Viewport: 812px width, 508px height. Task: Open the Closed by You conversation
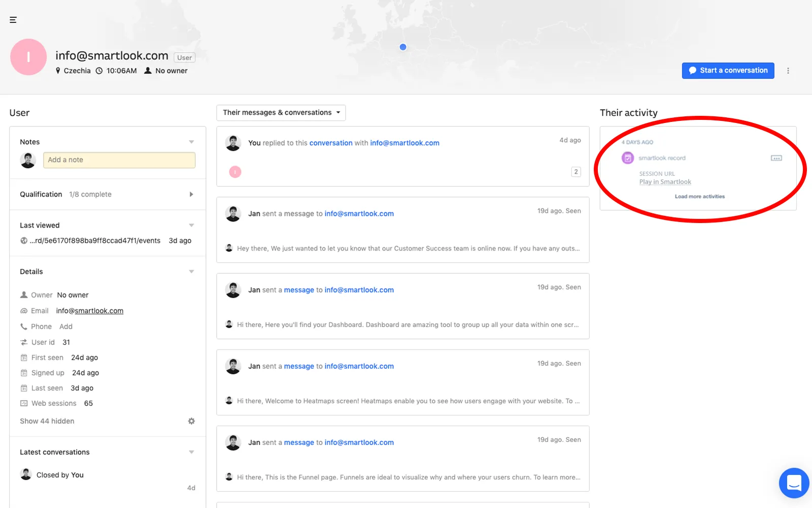60,475
